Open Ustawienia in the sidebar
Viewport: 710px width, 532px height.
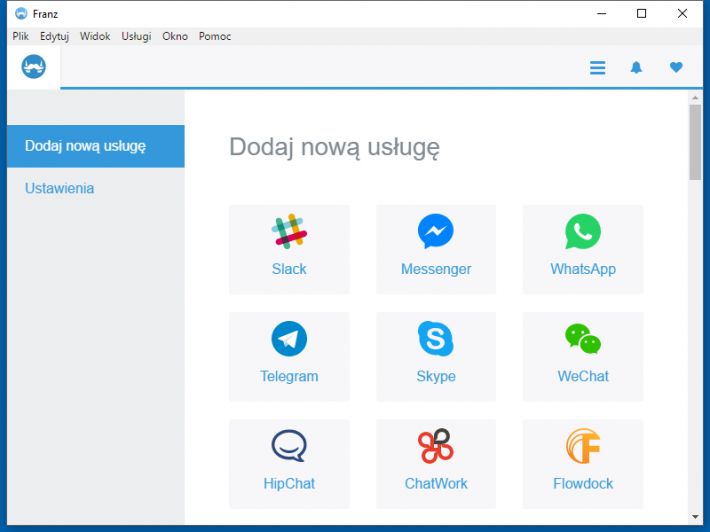(x=59, y=188)
